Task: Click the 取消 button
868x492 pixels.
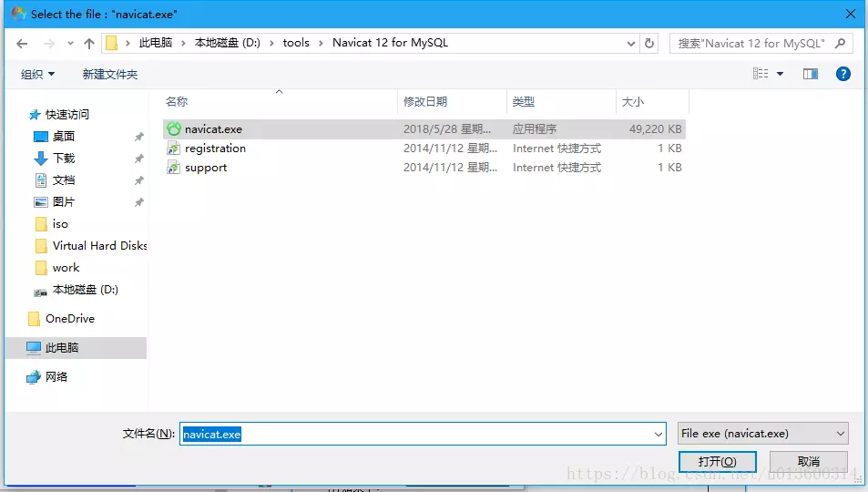Action: [x=808, y=462]
